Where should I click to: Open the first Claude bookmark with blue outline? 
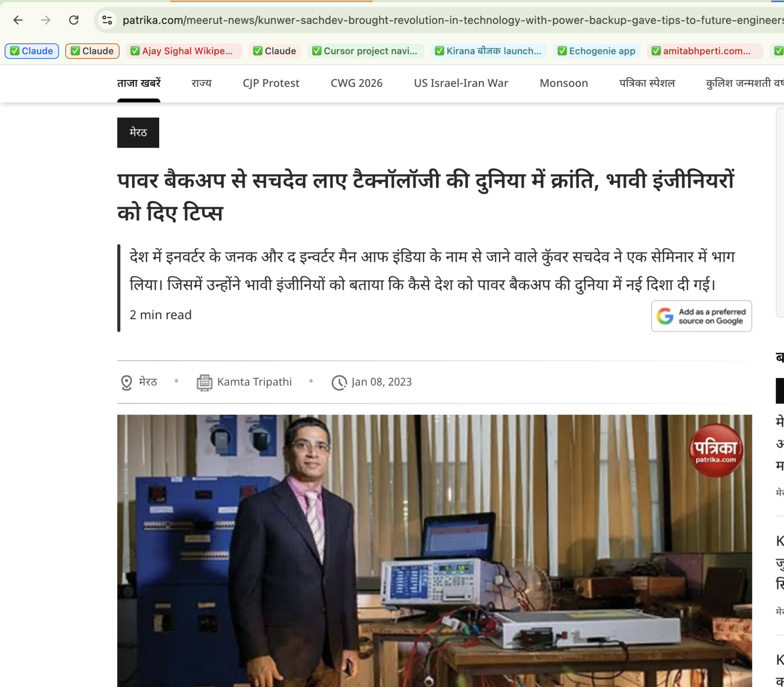coord(32,51)
